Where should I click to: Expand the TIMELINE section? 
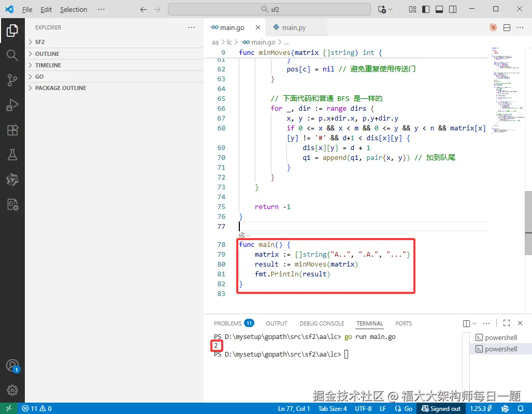pyautogui.click(x=114, y=65)
